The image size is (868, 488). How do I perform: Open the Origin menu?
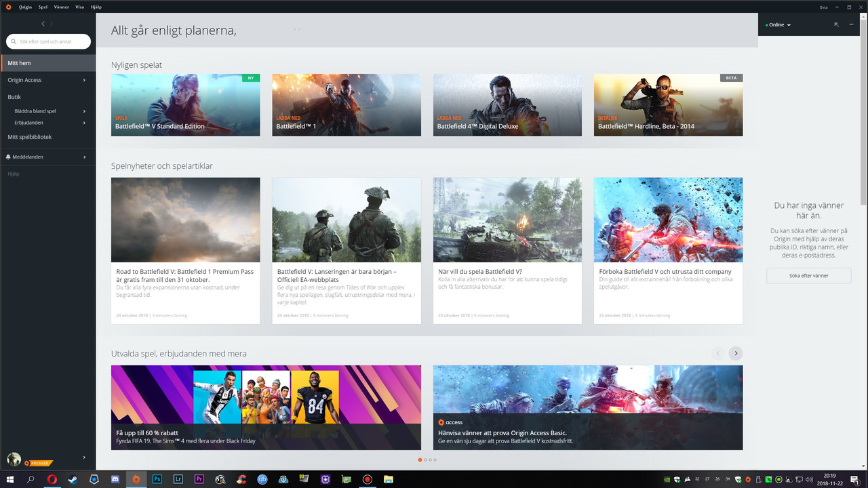point(25,7)
